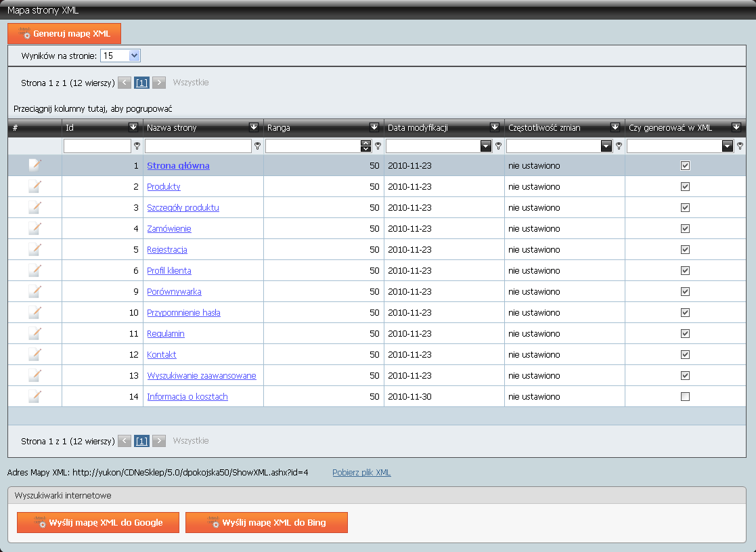Uncheck XML generation for Zamówienie
756x552 pixels.
(685, 228)
